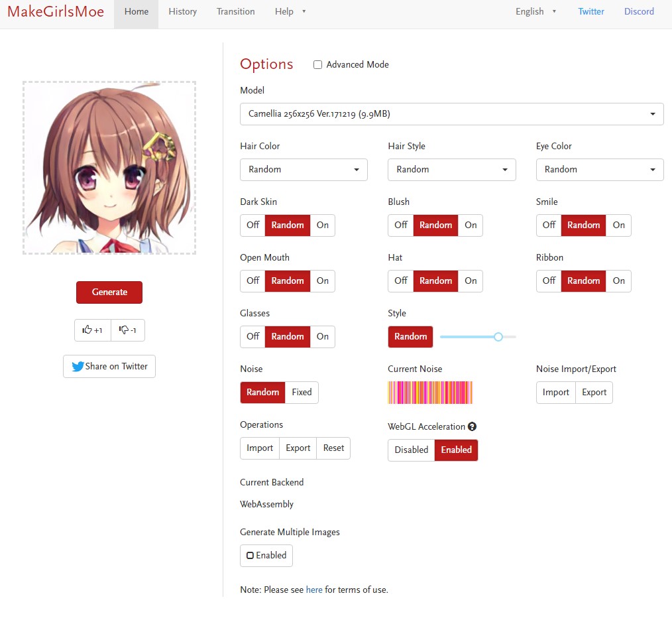Set Noise to Fixed
The height and width of the screenshot is (632, 672).
302,393
